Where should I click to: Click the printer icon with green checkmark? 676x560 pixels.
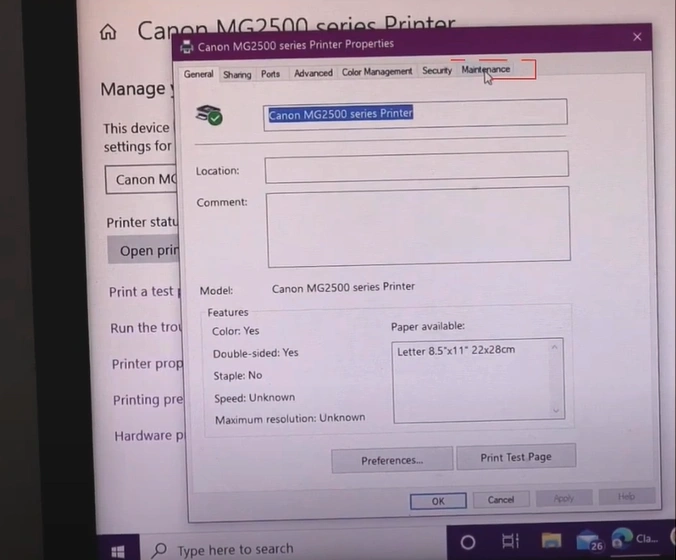(x=209, y=116)
